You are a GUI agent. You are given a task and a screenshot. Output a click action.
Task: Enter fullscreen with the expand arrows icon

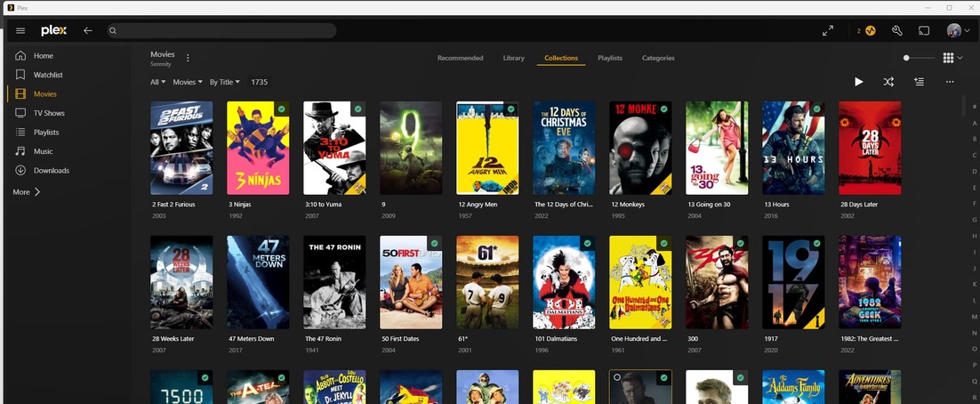(828, 30)
